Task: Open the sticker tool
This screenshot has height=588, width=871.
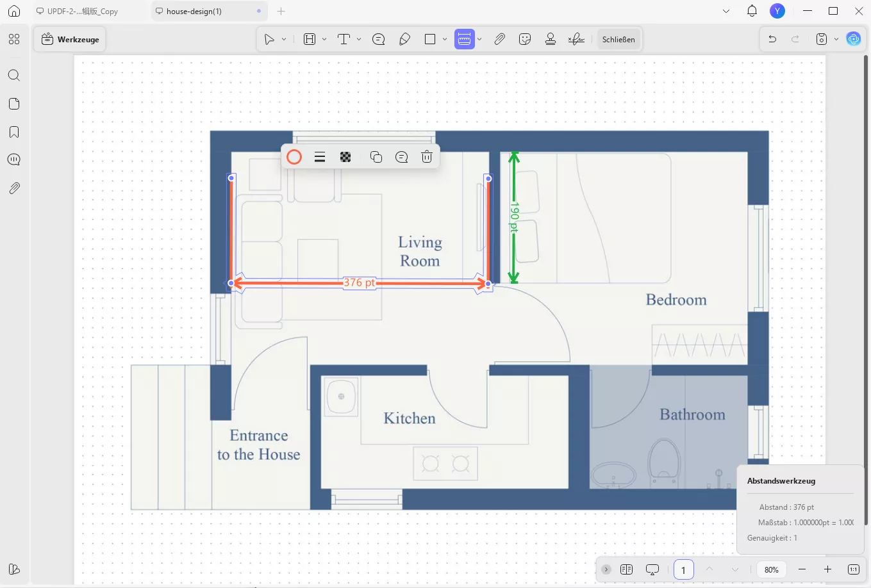Action: [x=525, y=39]
